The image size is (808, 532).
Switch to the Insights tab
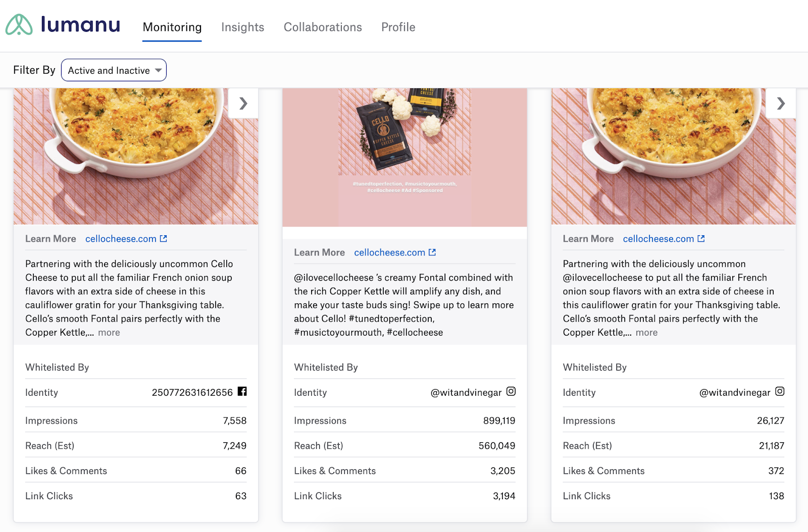(x=243, y=27)
